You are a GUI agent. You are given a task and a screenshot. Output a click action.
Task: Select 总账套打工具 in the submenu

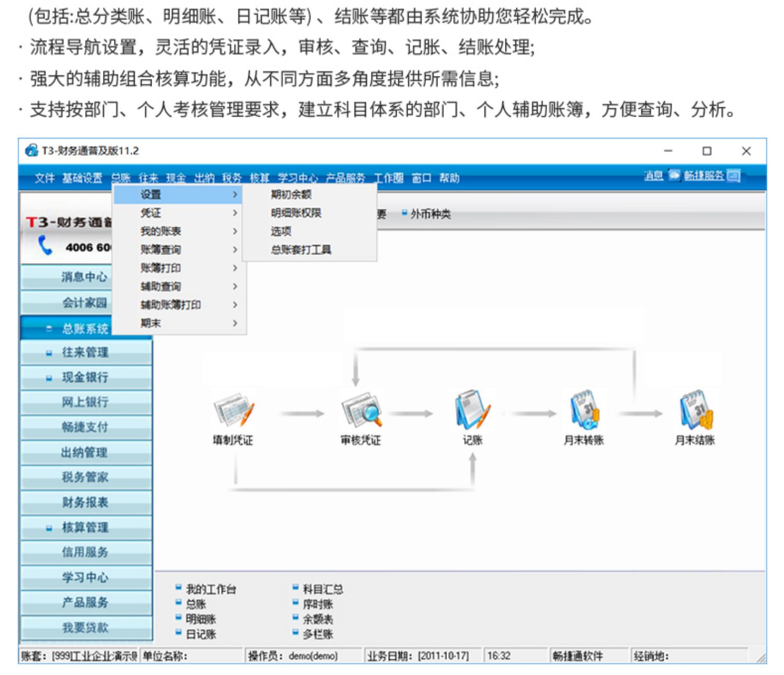pos(301,250)
